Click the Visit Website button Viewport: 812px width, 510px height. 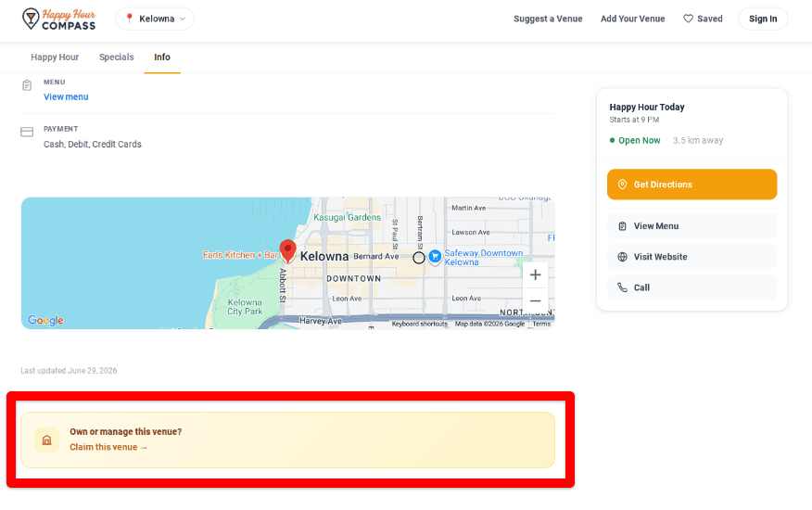tap(691, 257)
